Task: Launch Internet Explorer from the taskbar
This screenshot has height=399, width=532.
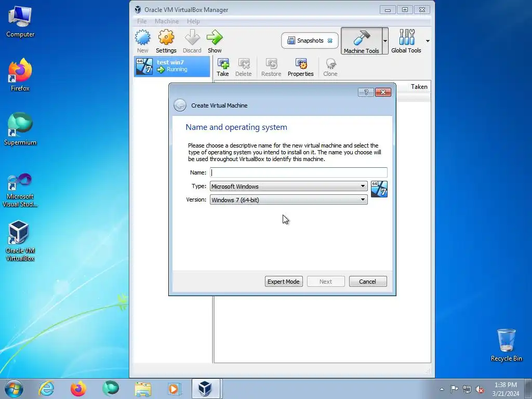Action: (46, 389)
